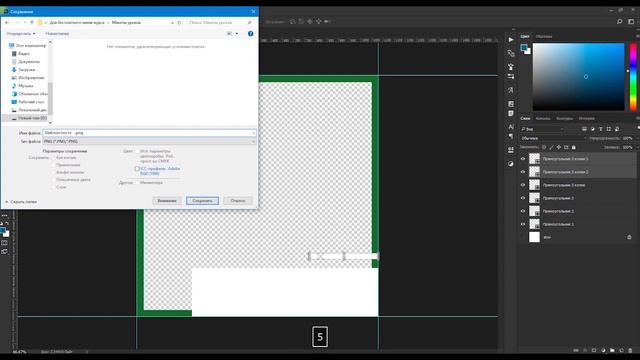Click the rainbow hue slider strip
The height and width of the screenshot is (360, 640).
click(x=633, y=77)
